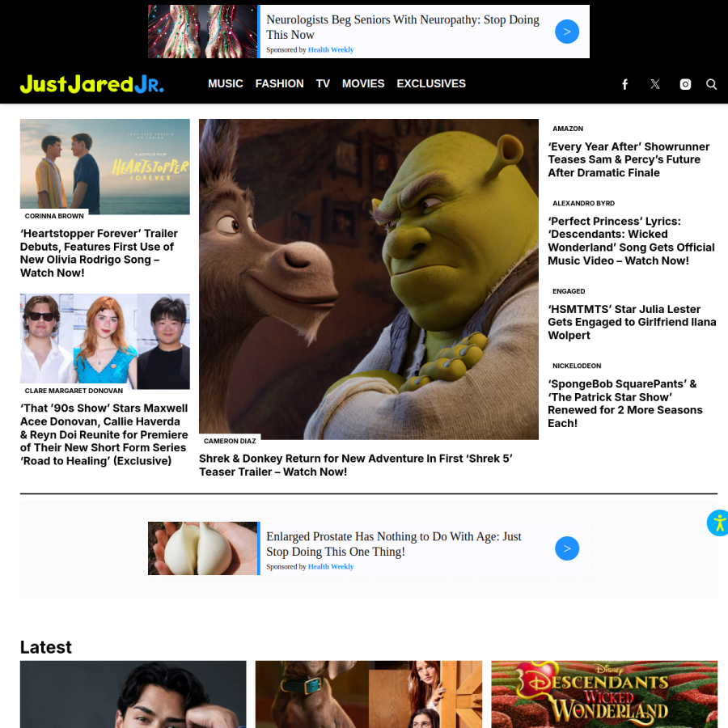
Task: Click the Nickelodeon category tag
Action: [577, 366]
